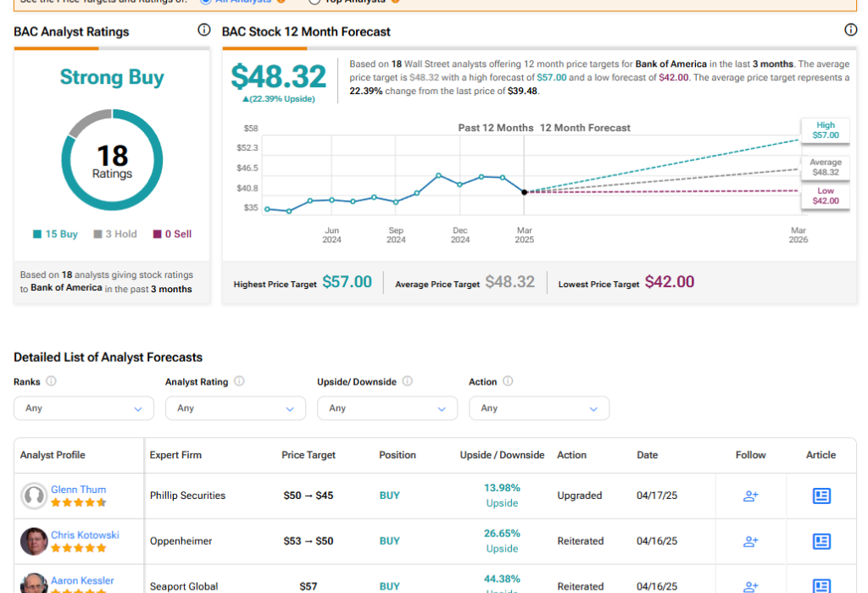Click the Analyst Profile column header

pos(53,455)
